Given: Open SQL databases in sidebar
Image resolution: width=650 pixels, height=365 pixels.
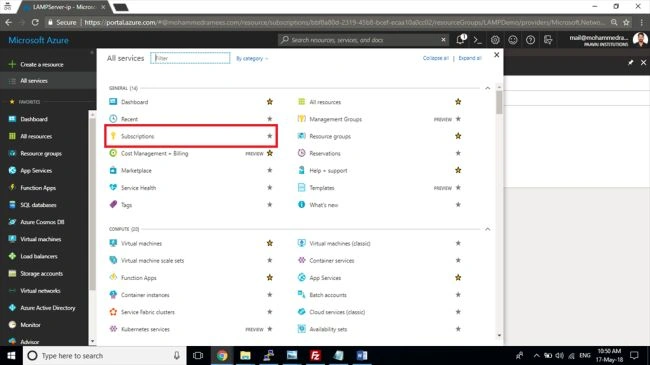Looking at the screenshot, I should (38, 205).
